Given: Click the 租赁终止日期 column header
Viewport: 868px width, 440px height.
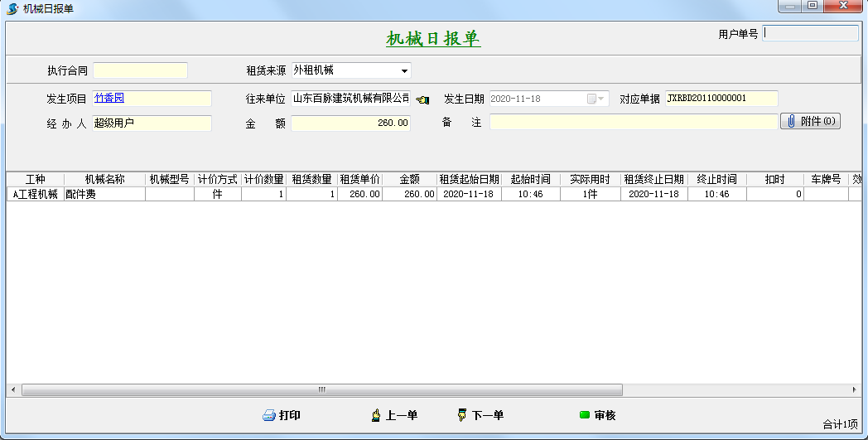Looking at the screenshot, I should tap(653, 179).
